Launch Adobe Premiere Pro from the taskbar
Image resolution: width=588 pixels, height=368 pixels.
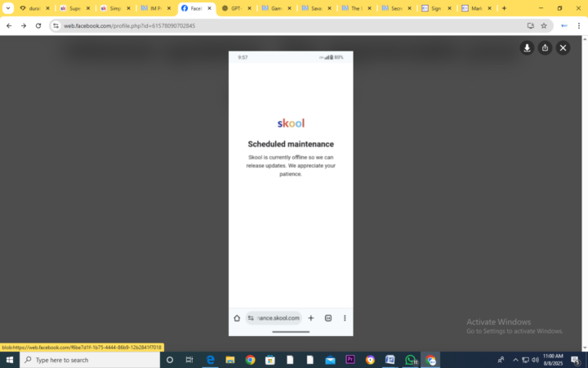point(350,360)
